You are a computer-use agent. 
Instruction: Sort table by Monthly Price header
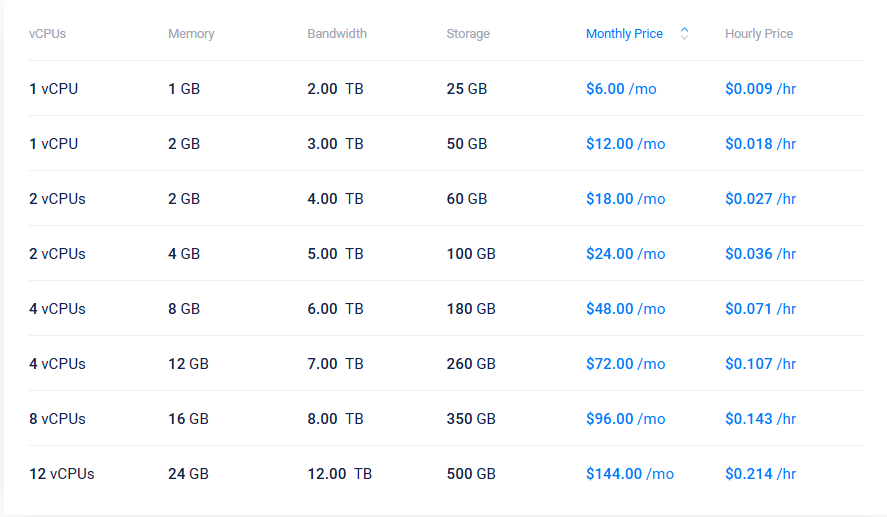click(624, 34)
